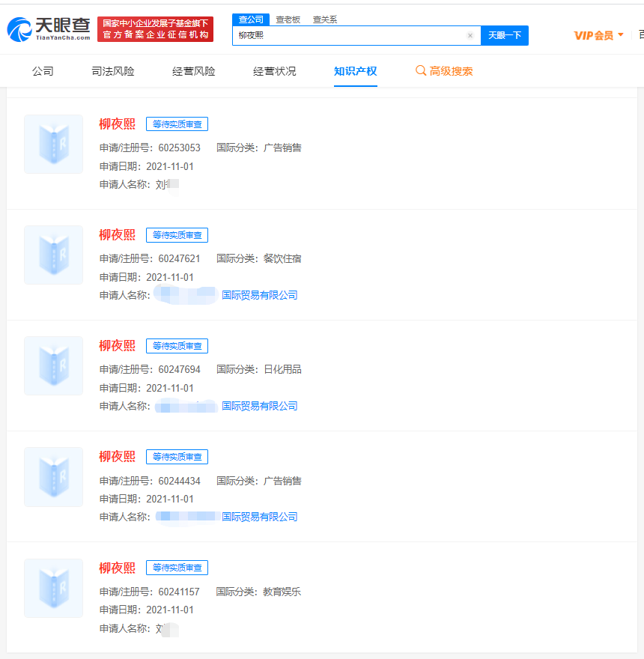The image size is (644, 659).
Task: Open the trademark thumbnail for 60247694
Action: click(x=53, y=366)
